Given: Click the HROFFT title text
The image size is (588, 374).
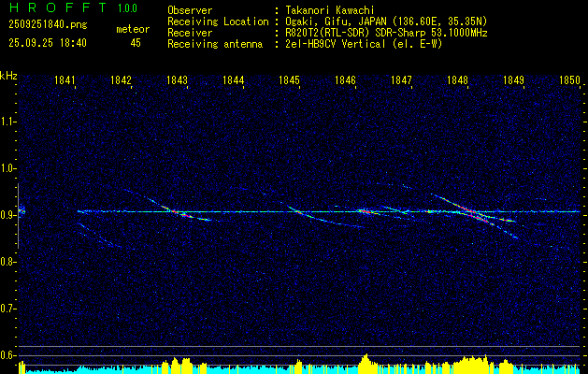Looking at the screenshot, I should (x=57, y=7).
